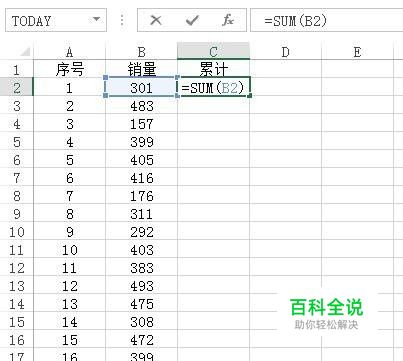Click the 序号 header cell
Screen dimensions: 403x361
69,70
